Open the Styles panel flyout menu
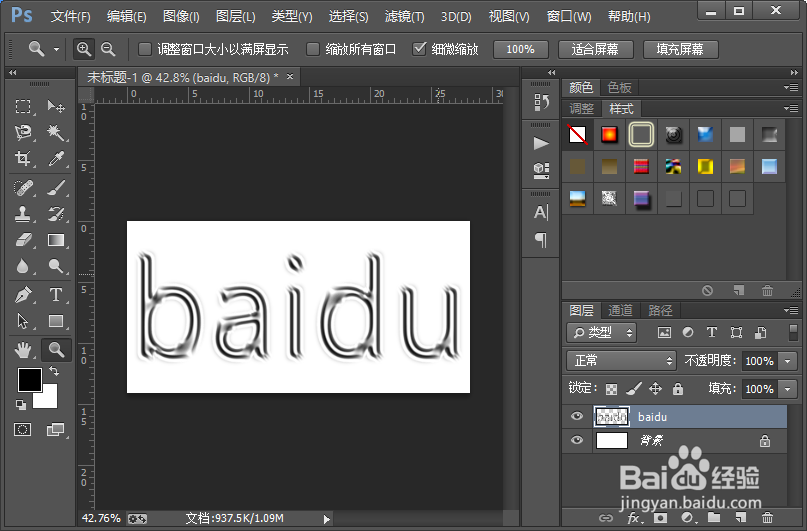This screenshot has height=531, width=807. pyautogui.click(x=791, y=108)
